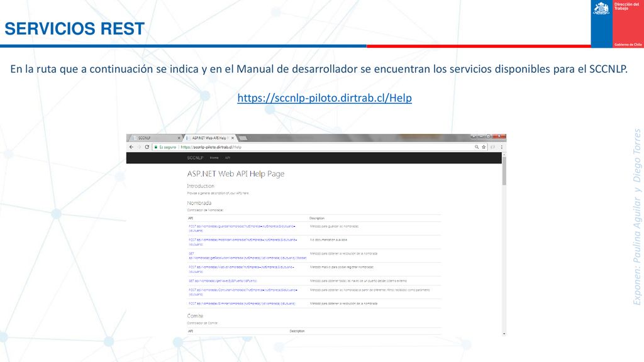Click the zoom magnifier icon in the address bar
Screen dimensions: 644x362
[477, 147]
